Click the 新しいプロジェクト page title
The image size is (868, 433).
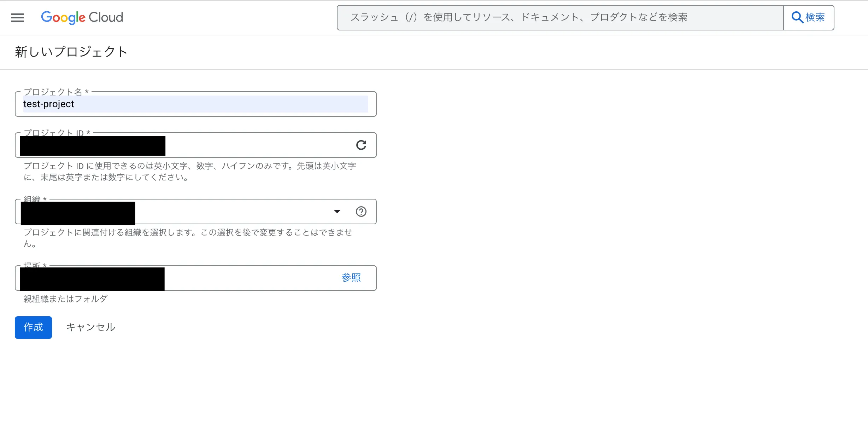tap(71, 52)
